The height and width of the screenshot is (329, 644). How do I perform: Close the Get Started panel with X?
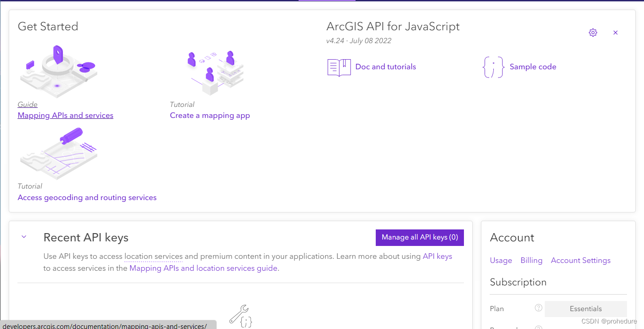[x=616, y=33]
